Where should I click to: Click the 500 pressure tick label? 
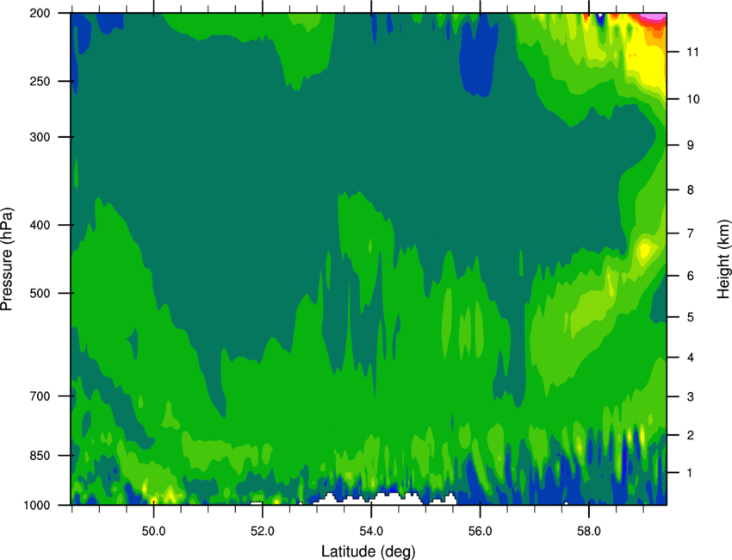click(40, 293)
